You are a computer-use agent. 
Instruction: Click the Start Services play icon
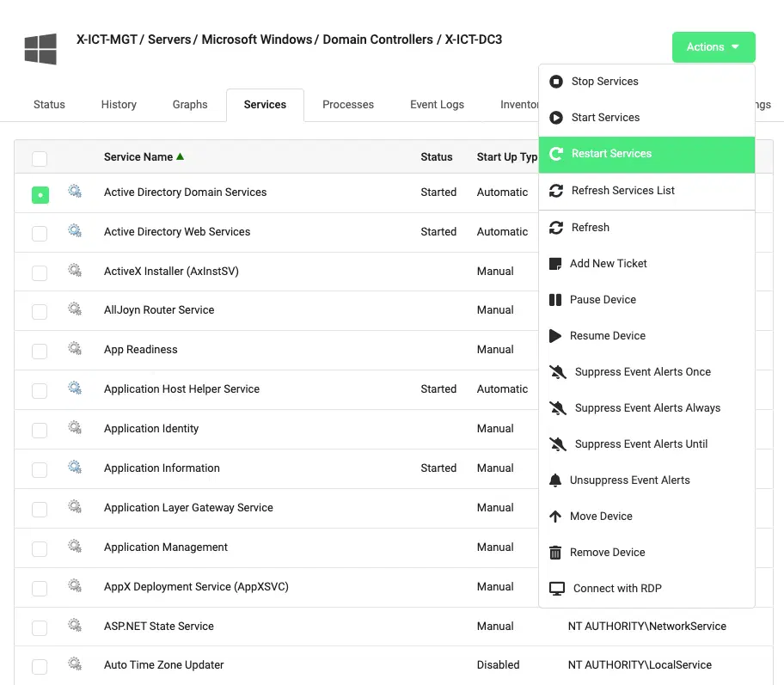(x=556, y=118)
